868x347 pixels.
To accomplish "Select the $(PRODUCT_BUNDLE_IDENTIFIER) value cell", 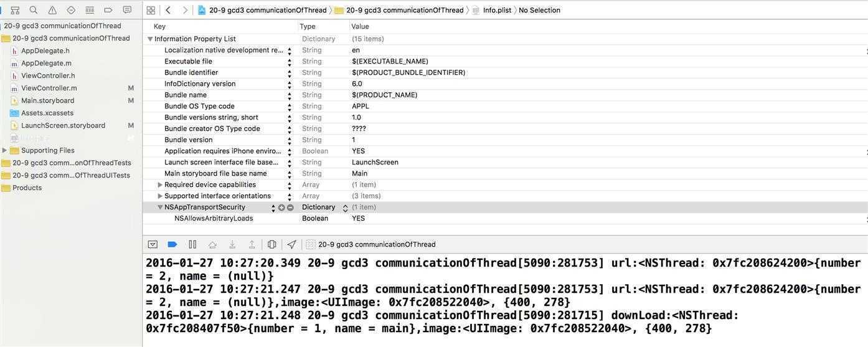I will tap(408, 73).
